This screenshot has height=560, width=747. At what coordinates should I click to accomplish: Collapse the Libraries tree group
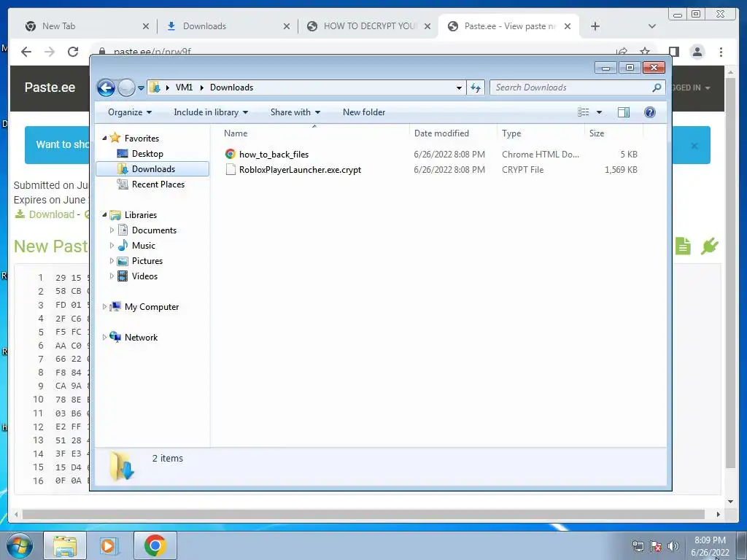pos(104,215)
